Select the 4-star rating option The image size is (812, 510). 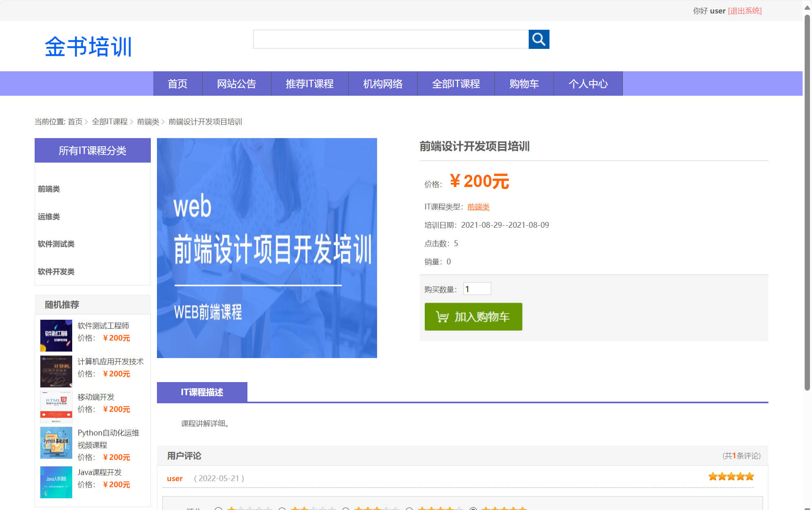410,508
